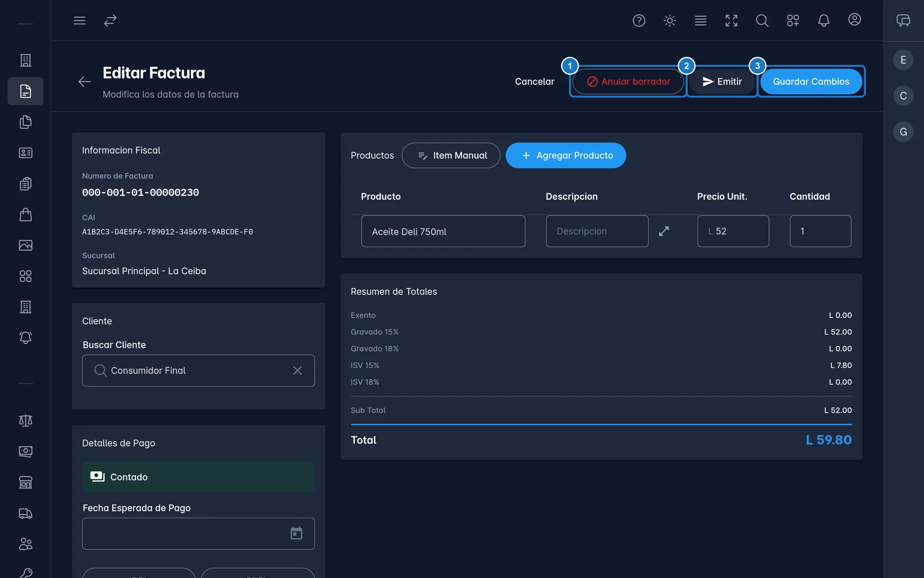924x578 pixels.
Task: Open the user profile icon
Action: [x=855, y=20]
